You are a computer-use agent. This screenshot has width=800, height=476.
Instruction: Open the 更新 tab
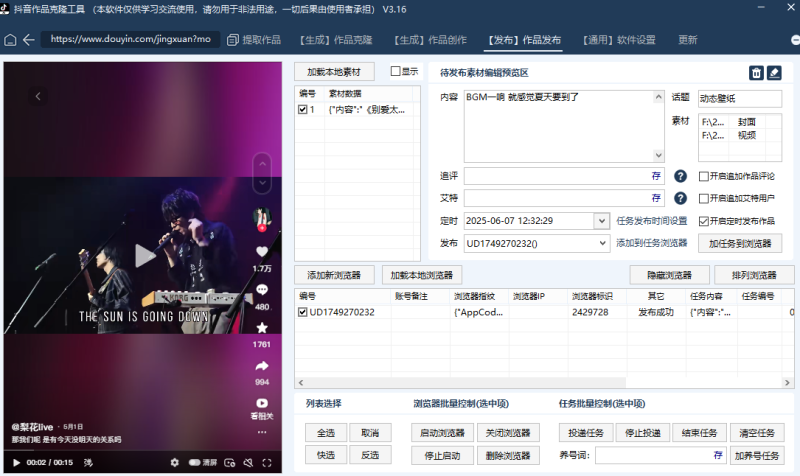point(687,40)
